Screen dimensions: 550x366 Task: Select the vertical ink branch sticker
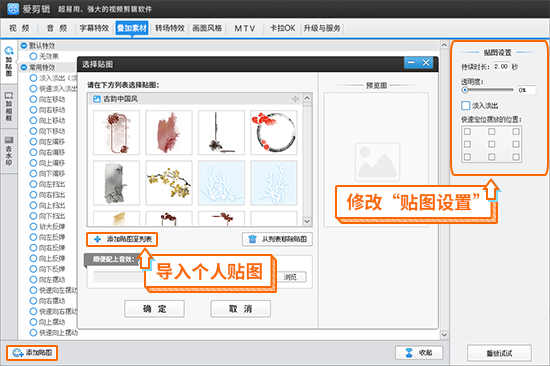click(x=221, y=132)
